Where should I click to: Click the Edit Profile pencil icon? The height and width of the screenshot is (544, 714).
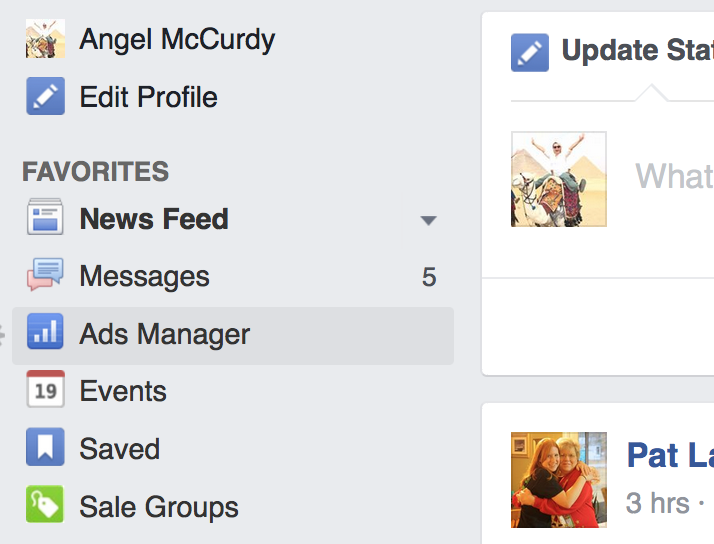(x=45, y=97)
